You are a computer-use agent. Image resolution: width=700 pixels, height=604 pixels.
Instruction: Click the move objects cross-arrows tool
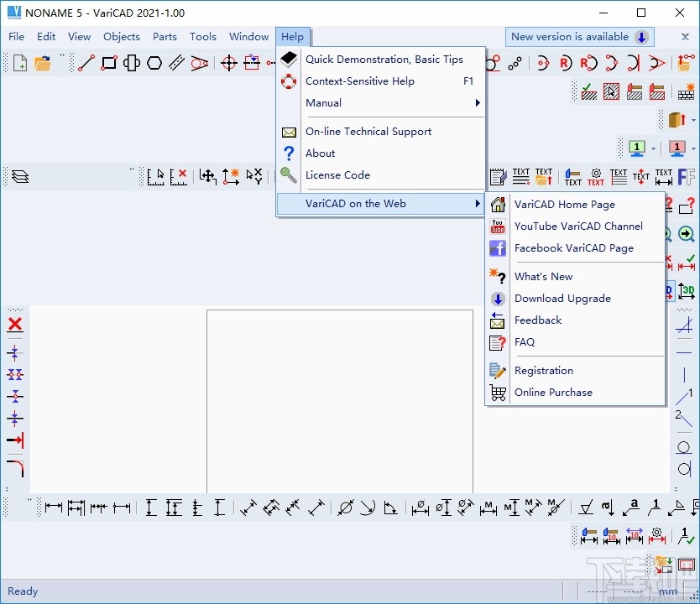208,177
